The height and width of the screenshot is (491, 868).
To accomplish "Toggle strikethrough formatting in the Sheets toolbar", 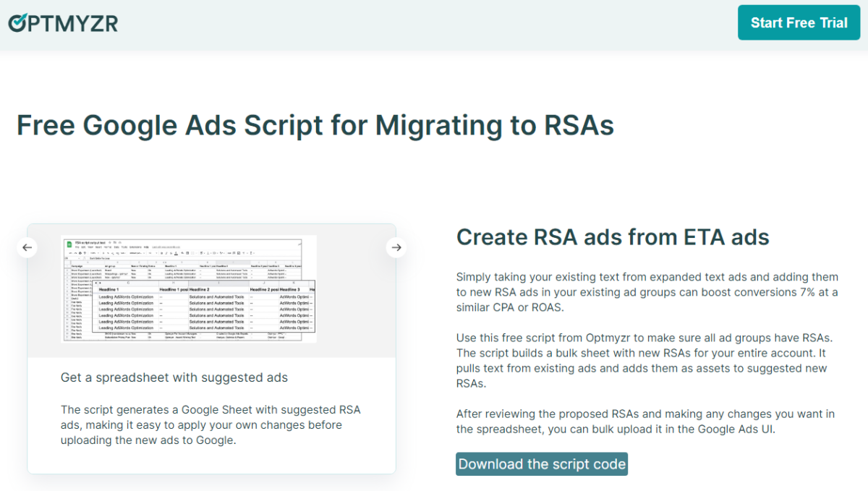I will [171, 253].
